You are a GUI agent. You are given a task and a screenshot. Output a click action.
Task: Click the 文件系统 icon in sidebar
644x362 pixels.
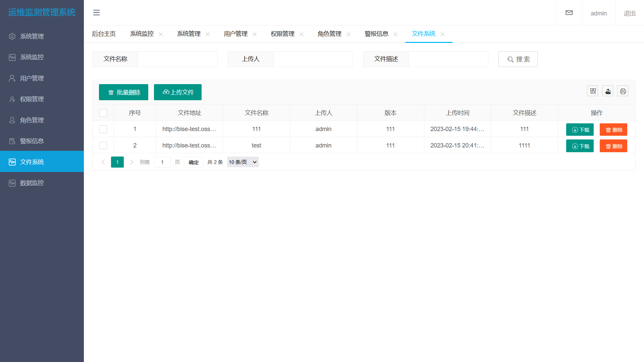(12, 162)
